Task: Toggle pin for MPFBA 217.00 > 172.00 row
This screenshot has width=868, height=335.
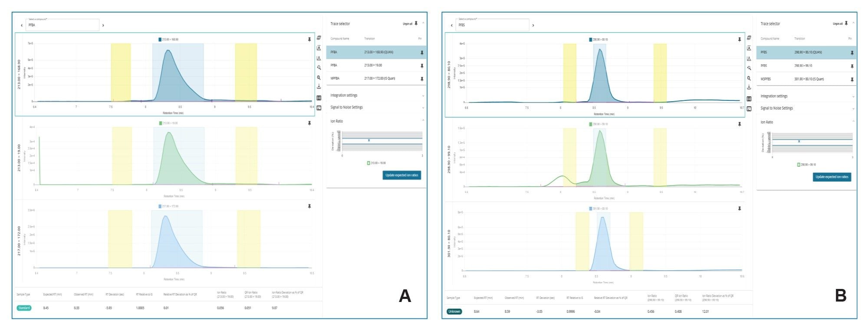Action: coord(421,79)
